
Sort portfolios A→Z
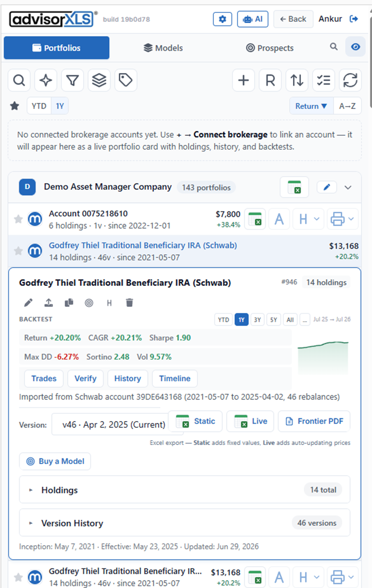347,106
